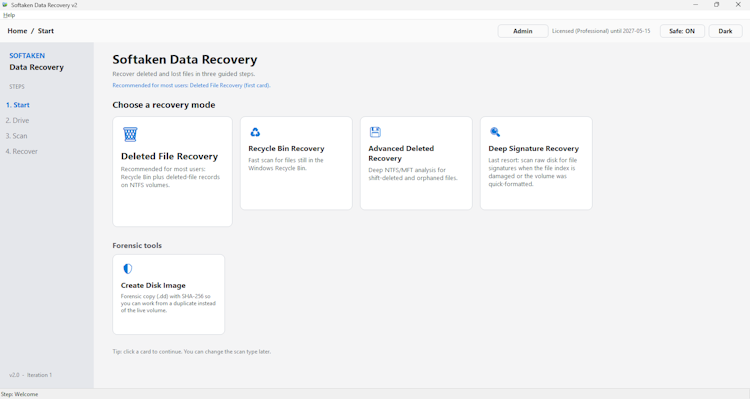
Task: Click the 'Data Recovery' sidebar title
Action: pos(36,67)
